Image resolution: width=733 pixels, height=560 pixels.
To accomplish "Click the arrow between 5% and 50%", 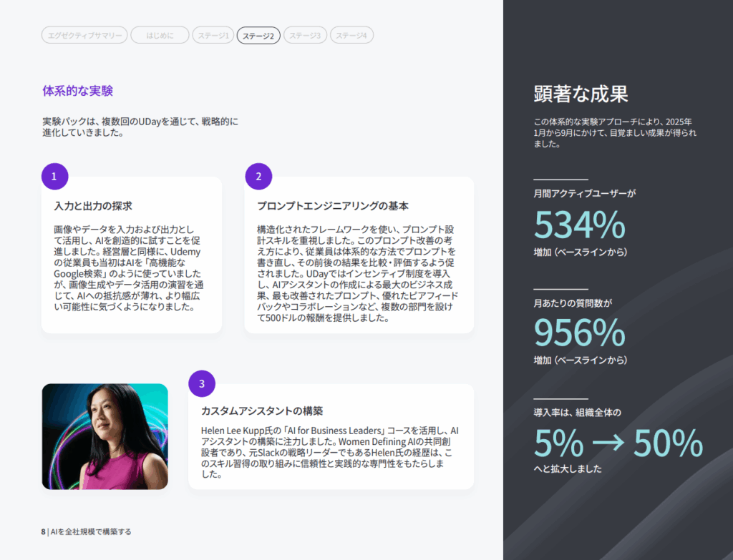I will point(608,443).
